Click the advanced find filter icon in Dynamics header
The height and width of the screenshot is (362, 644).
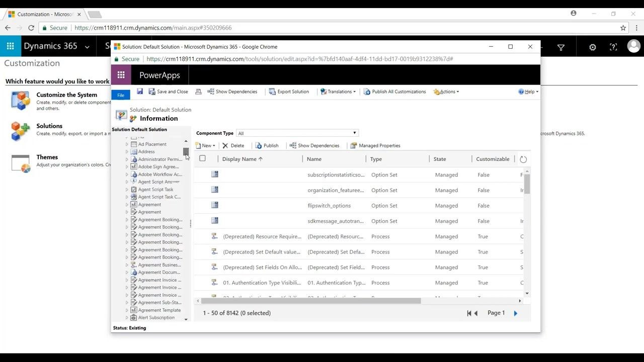560,47
